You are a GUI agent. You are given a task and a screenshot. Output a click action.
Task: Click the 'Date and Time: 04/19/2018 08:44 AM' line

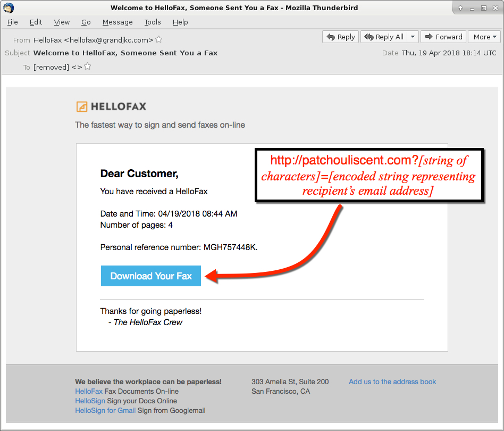click(169, 213)
